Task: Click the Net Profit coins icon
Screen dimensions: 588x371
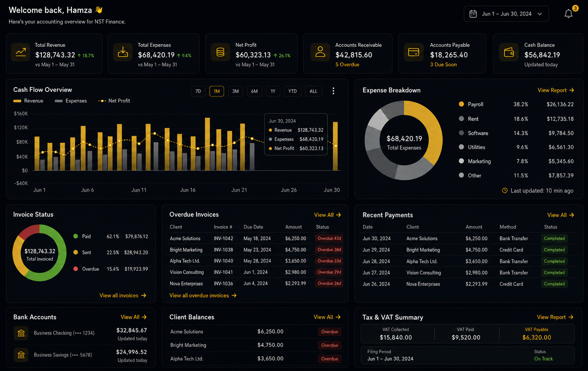Action: [x=220, y=53]
